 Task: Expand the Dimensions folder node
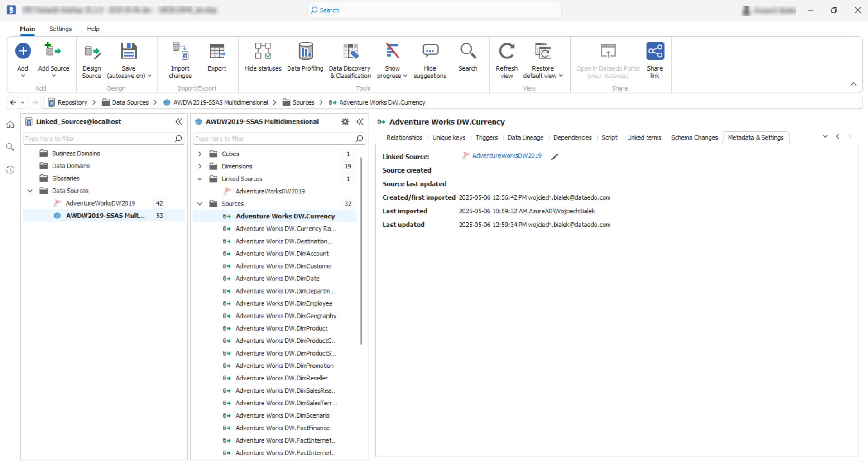200,166
